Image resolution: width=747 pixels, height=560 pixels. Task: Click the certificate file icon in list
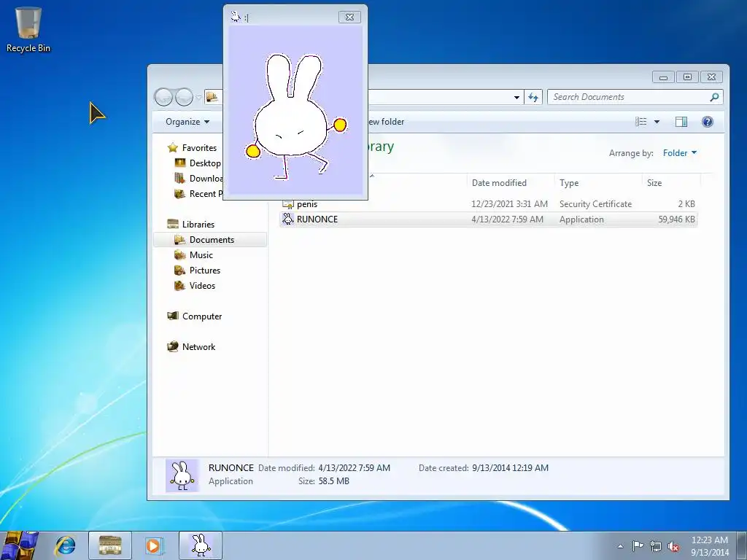click(287, 204)
